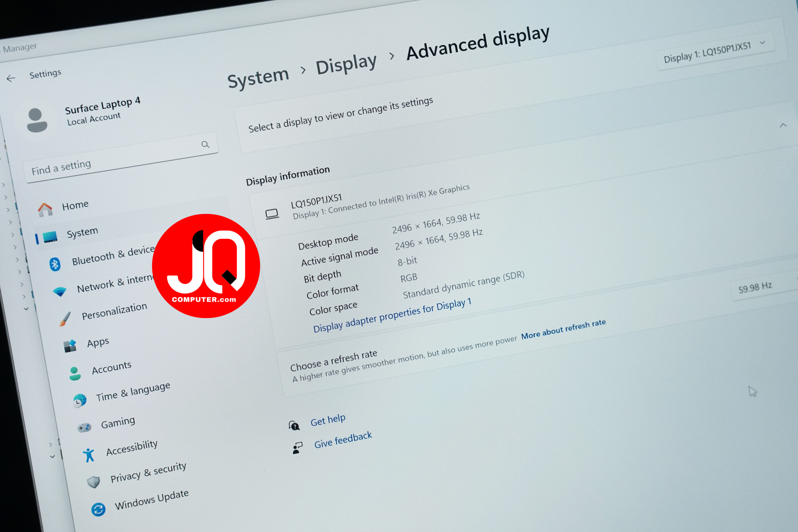Click the 'Display information' heading

pyautogui.click(x=288, y=176)
